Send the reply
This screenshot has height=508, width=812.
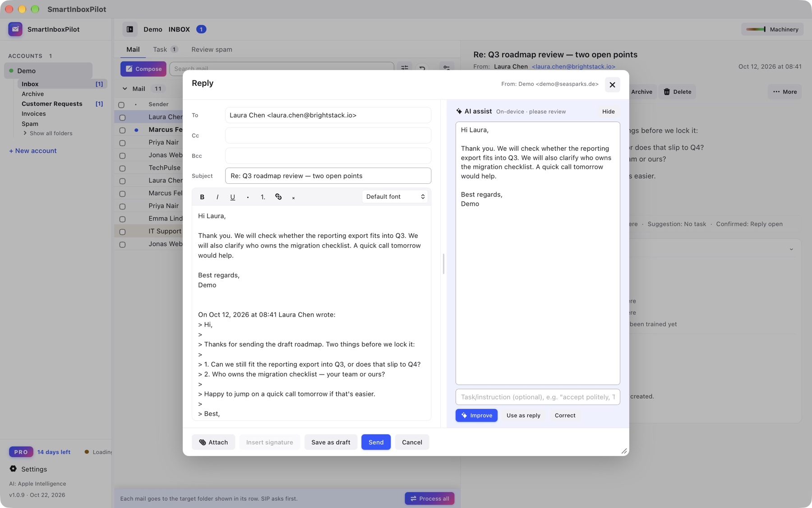tap(376, 442)
